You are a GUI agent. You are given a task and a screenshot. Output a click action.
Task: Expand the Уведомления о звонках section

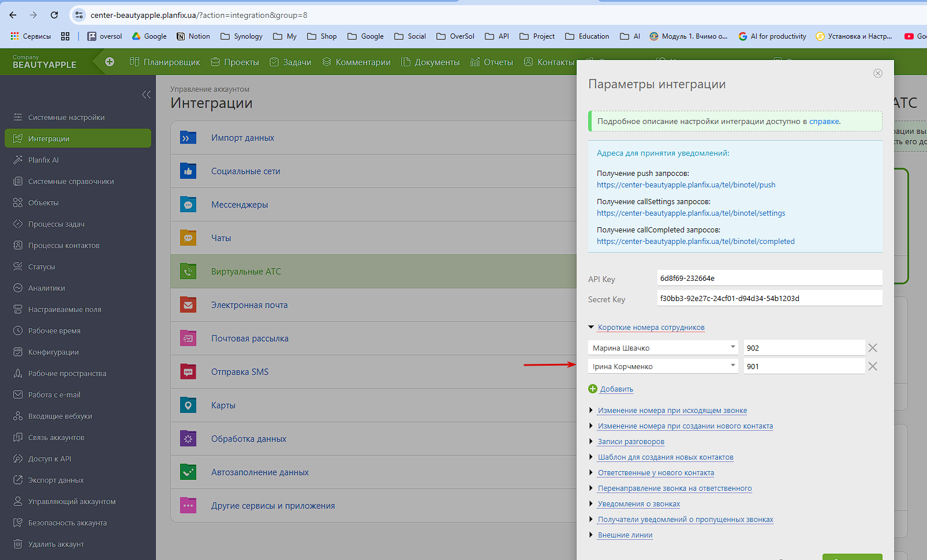pyautogui.click(x=639, y=504)
